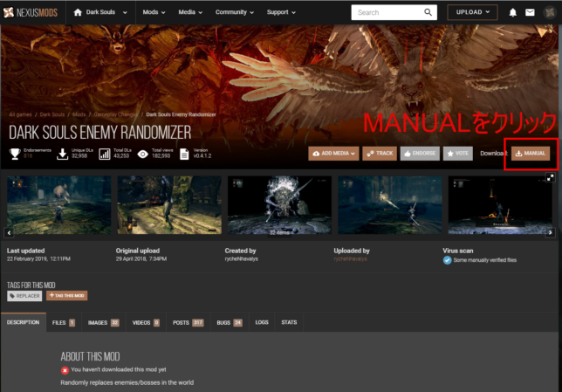Click the Unique DLs download icon
The width and height of the screenshot is (562, 392).
[62, 154]
